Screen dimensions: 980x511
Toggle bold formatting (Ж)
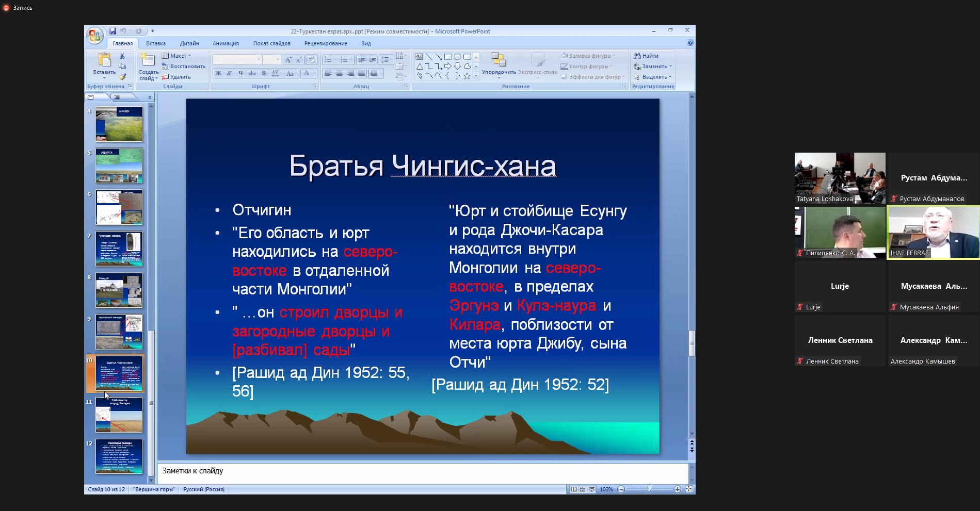click(218, 74)
